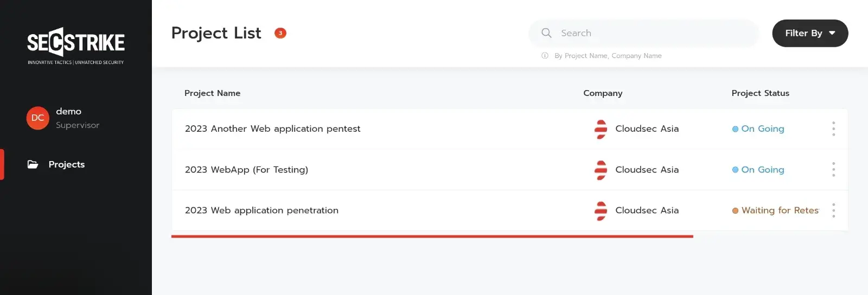This screenshot has width=868, height=295.
Task: Click Cloudsec Asia logo in first row
Action: click(601, 129)
